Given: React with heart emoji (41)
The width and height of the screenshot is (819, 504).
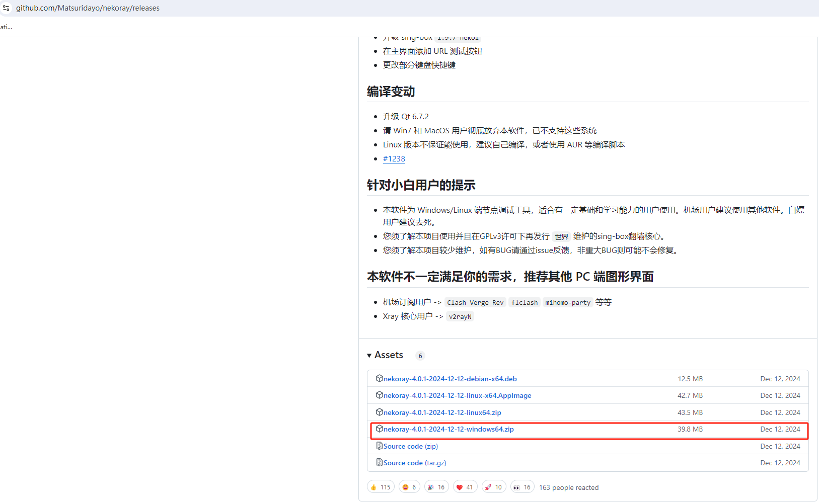Looking at the screenshot, I should (x=465, y=487).
